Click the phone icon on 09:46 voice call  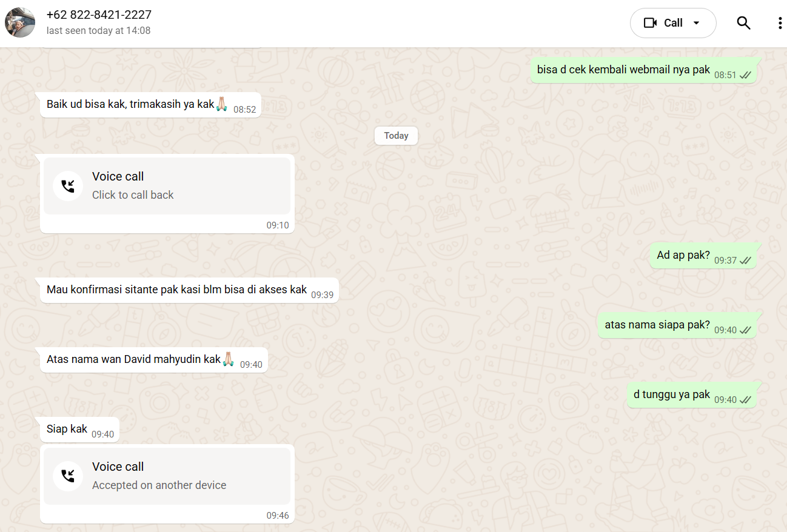point(68,476)
